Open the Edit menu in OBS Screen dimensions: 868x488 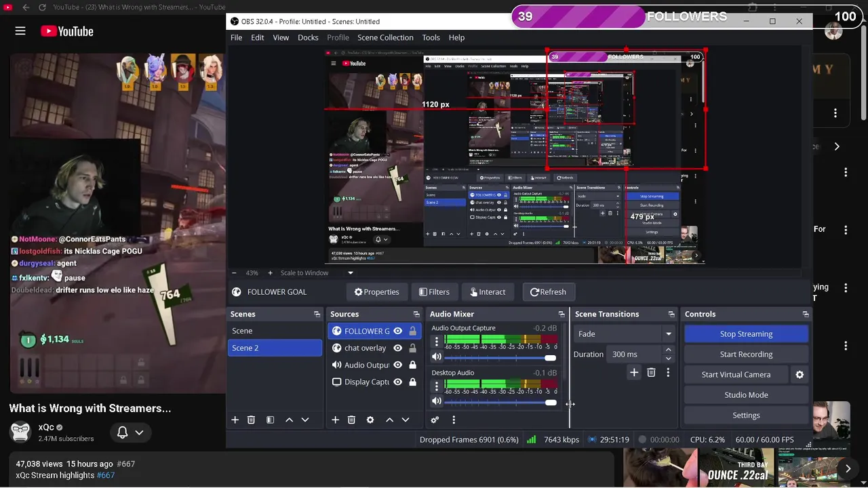[258, 37]
